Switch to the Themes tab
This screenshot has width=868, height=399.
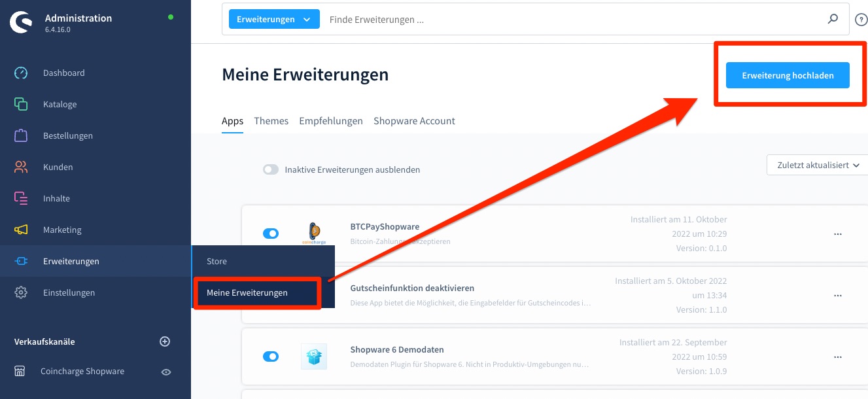(271, 121)
